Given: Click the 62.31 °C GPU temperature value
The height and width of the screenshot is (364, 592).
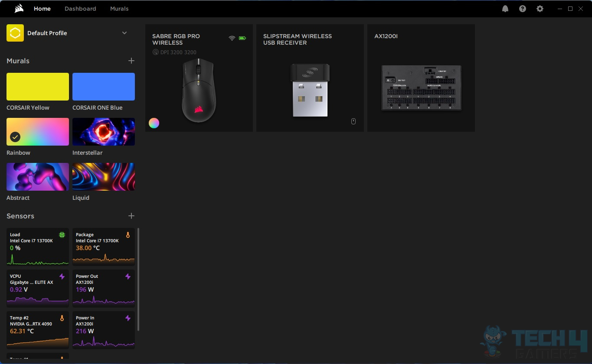Looking at the screenshot, I should (x=22, y=331).
